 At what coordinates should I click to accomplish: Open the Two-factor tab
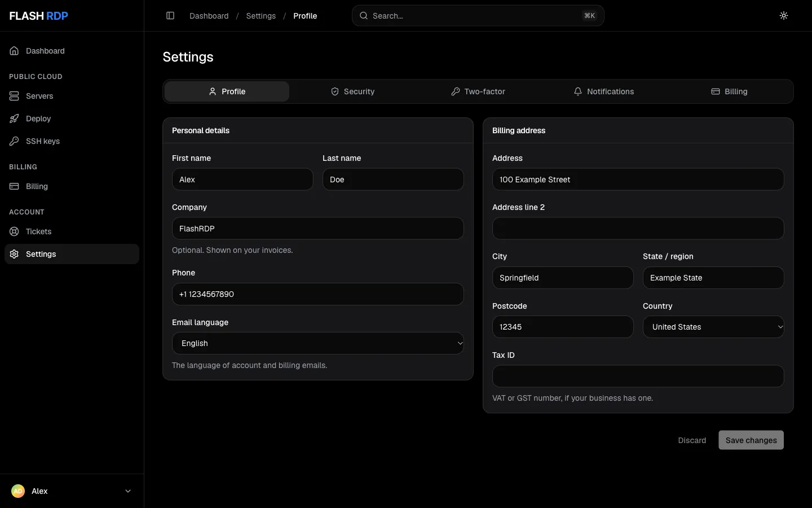tap(478, 91)
